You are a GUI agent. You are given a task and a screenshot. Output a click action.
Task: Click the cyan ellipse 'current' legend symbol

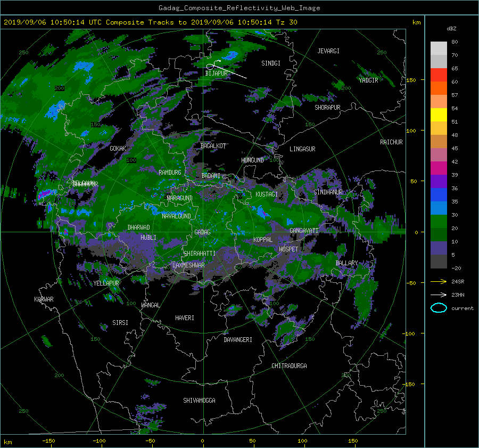point(439,308)
